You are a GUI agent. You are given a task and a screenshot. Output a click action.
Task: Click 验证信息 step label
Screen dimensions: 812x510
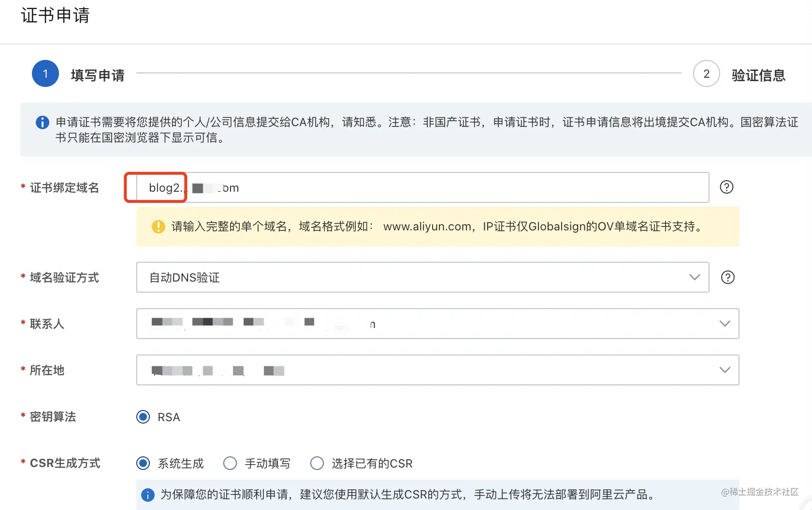point(758,75)
